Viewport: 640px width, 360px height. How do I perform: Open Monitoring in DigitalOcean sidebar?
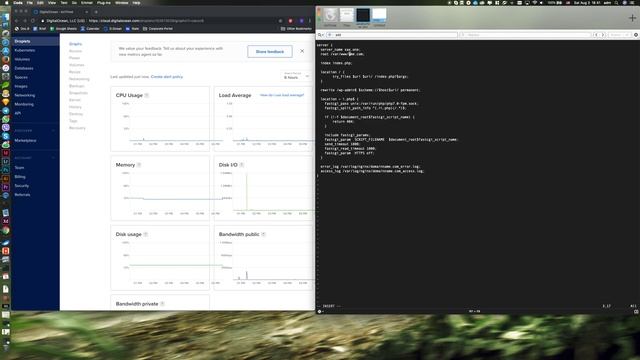(x=24, y=104)
